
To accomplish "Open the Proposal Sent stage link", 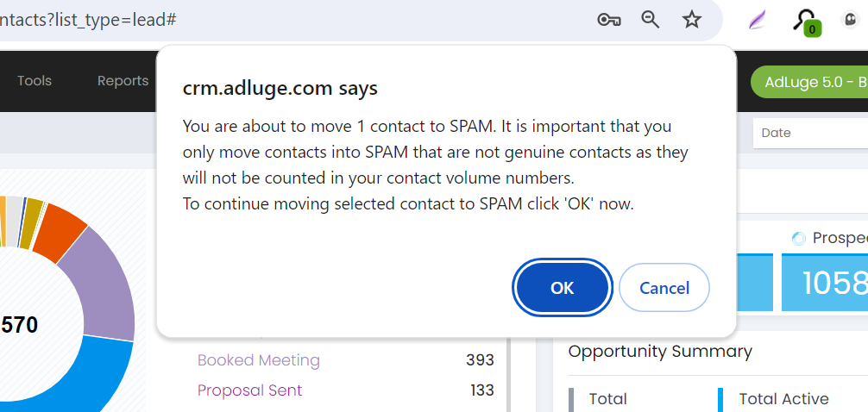I will click(250, 390).
